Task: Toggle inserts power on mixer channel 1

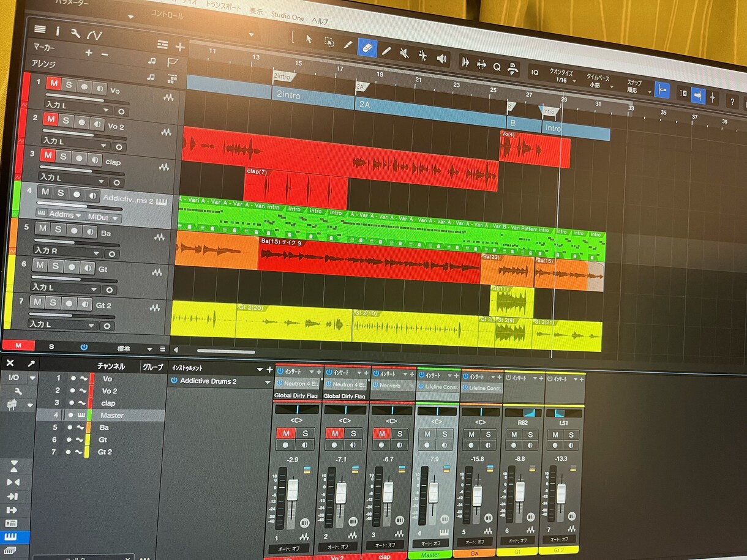Action: click(x=280, y=371)
